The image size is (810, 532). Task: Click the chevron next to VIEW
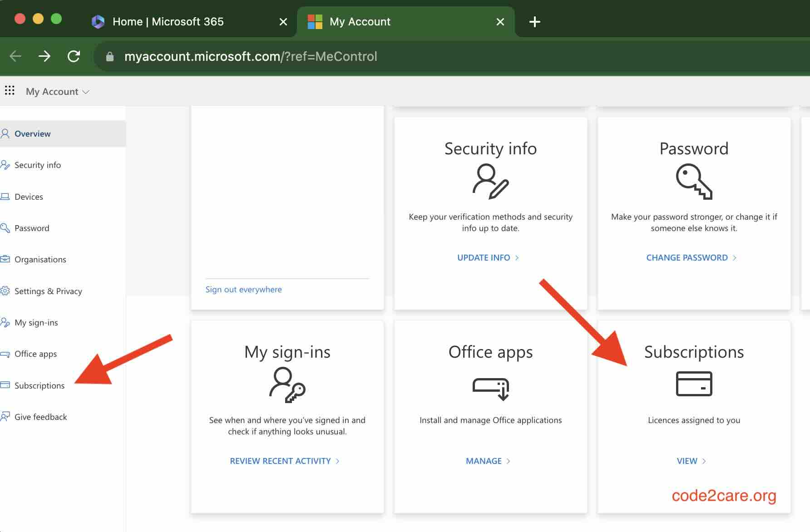[x=703, y=461]
